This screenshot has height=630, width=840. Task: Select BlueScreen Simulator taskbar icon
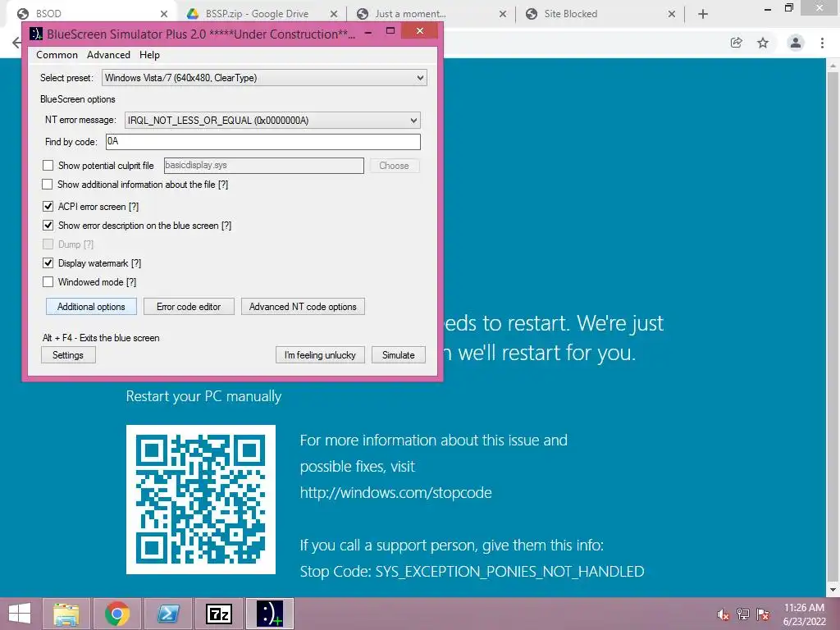269,614
